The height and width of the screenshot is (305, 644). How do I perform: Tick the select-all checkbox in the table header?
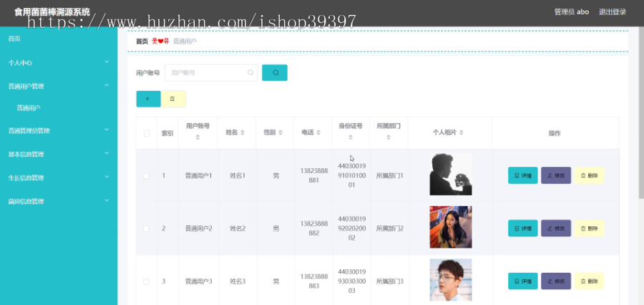coord(147,133)
